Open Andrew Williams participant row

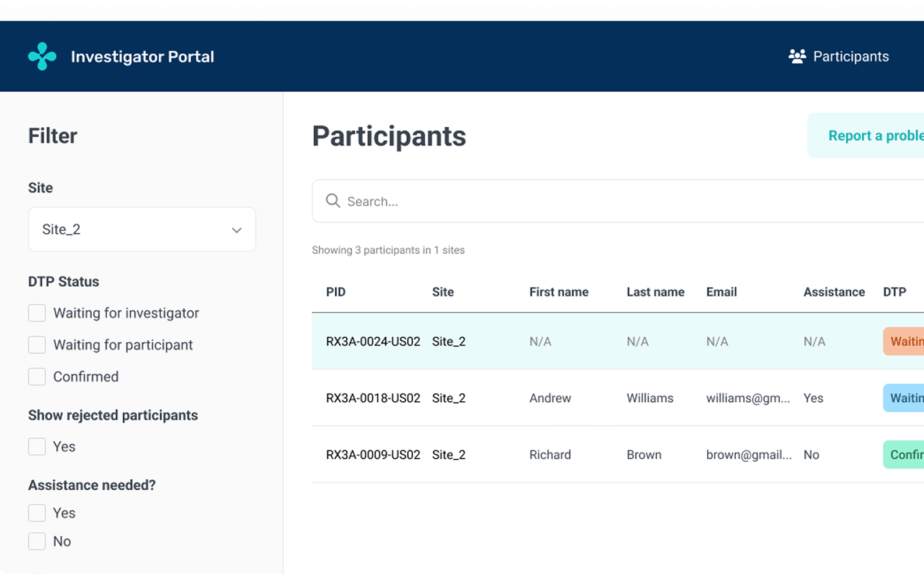pos(618,398)
